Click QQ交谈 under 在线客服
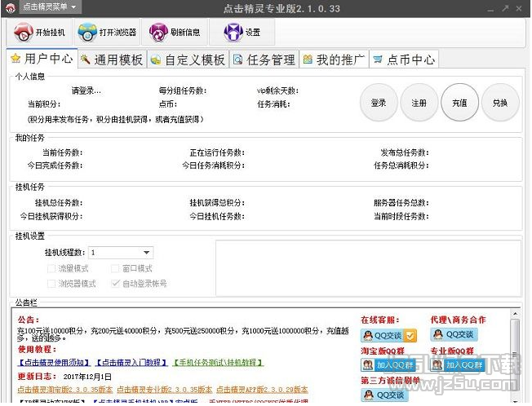This screenshot has height=406, width=532. click(x=389, y=336)
